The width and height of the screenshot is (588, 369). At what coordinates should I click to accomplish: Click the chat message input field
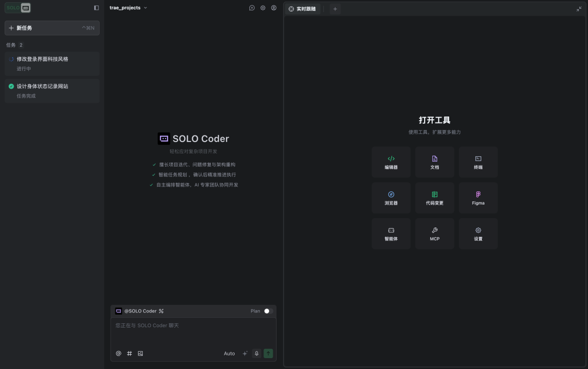[x=193, y=331]
